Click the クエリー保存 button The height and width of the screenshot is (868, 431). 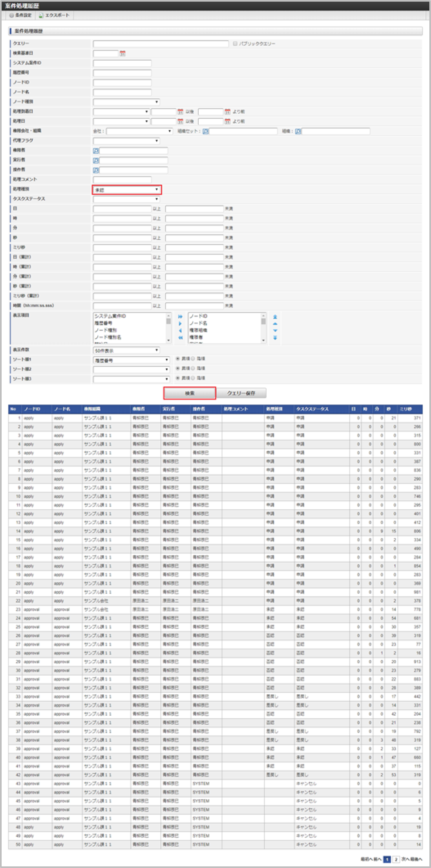point(241,393)
